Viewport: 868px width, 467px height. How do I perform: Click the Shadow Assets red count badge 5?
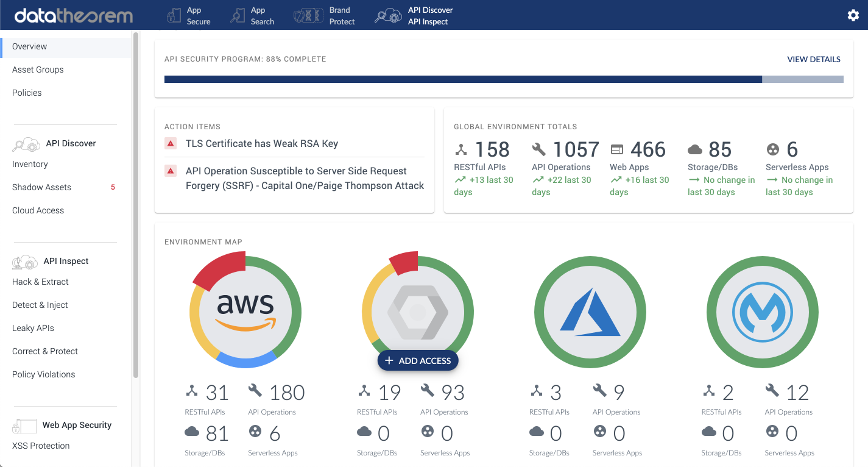[x=113, y=187]
